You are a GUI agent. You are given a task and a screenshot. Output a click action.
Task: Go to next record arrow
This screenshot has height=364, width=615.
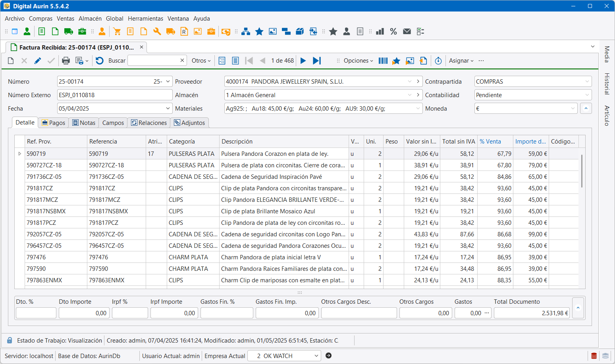(x=303, y=61)
